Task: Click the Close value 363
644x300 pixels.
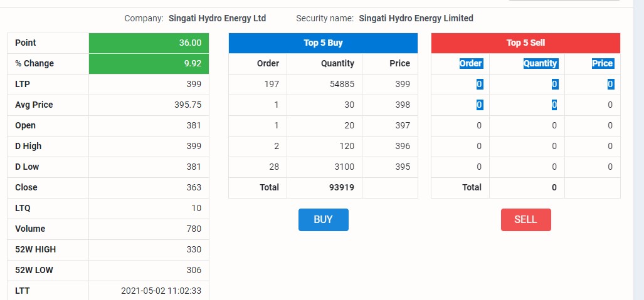Action: (x=194, y=187)
